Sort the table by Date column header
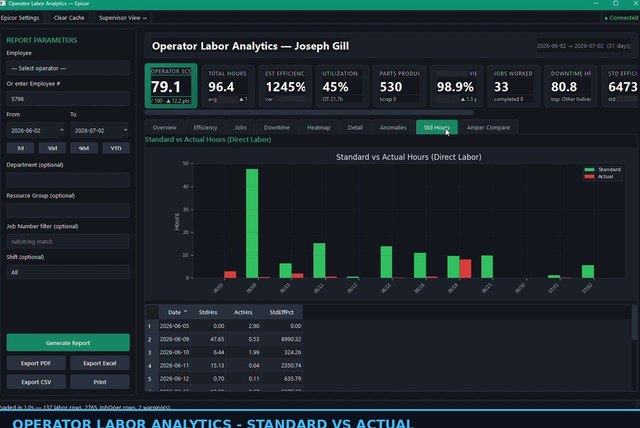Image resolution: width=640 pixels, height=428 pixels. tap(176, 312)
